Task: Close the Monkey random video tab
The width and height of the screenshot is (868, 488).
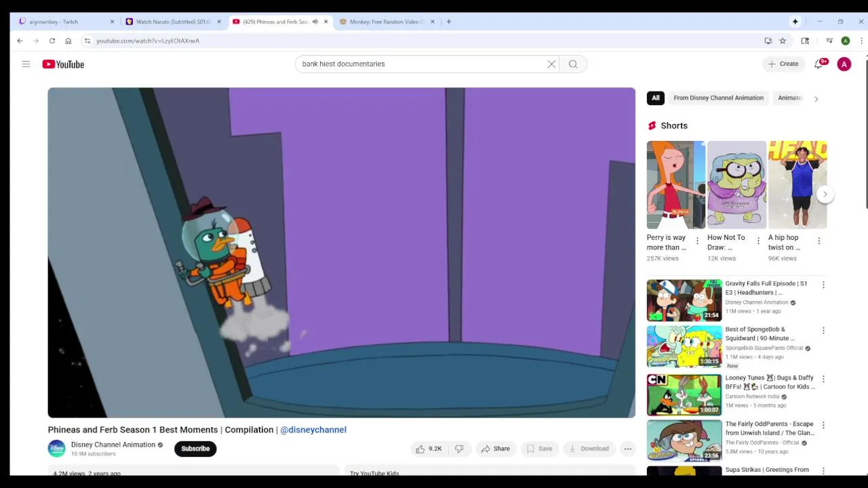Action: [432, 22]
